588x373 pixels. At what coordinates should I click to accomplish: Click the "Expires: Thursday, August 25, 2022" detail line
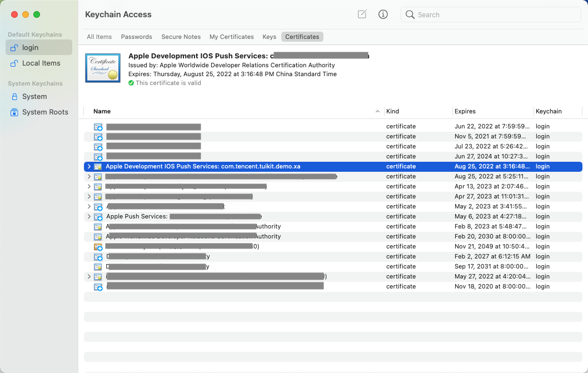point(232,74)
